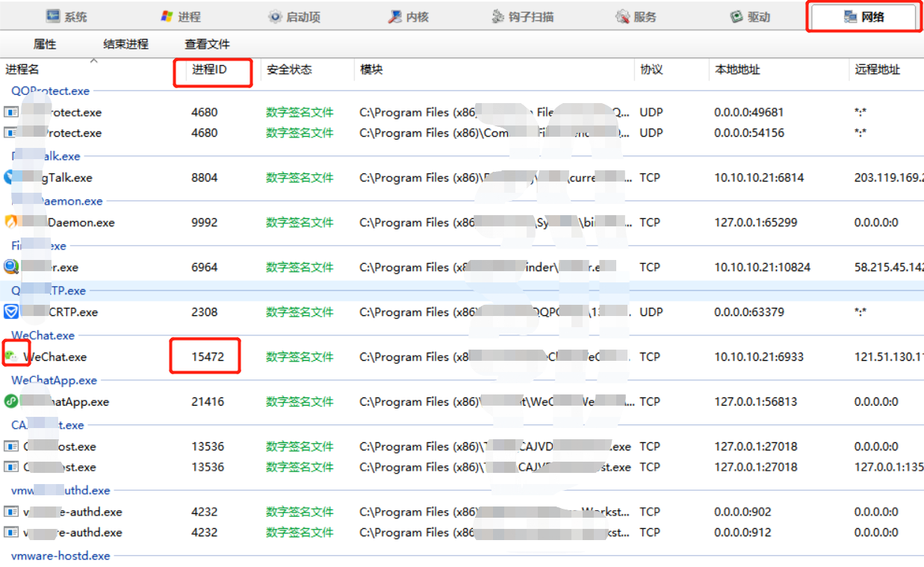Sort by the 远程地址 column header
The height and width of the screenshot is (567, 924).
click(878, 69)
